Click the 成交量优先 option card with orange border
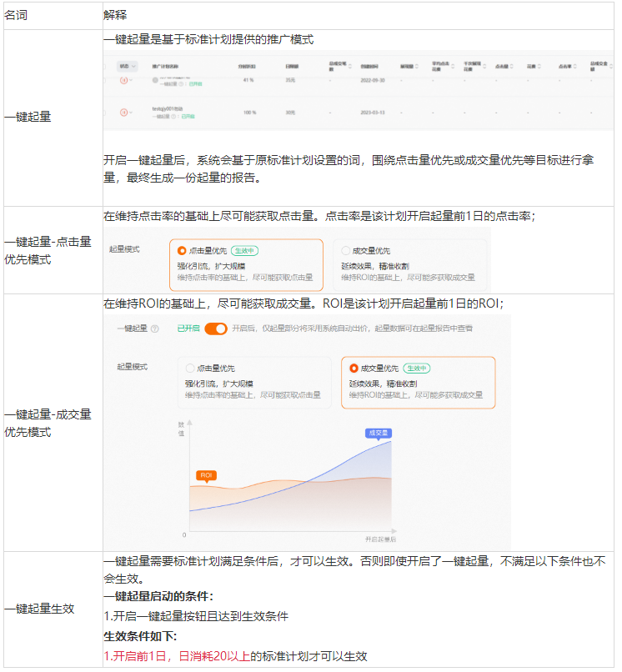This screenshot has width=622, height=672. (x=418, y=383)
